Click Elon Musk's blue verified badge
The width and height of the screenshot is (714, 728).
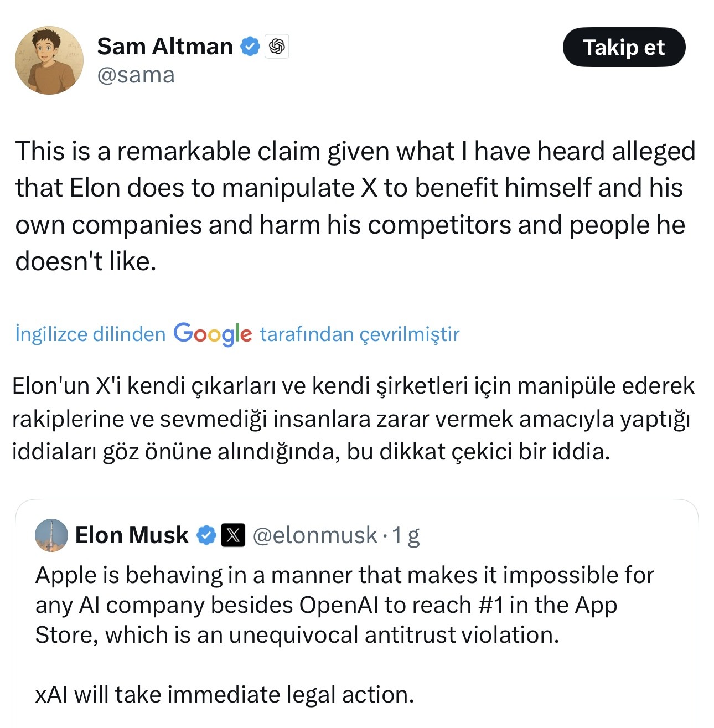tap(207, 535)
